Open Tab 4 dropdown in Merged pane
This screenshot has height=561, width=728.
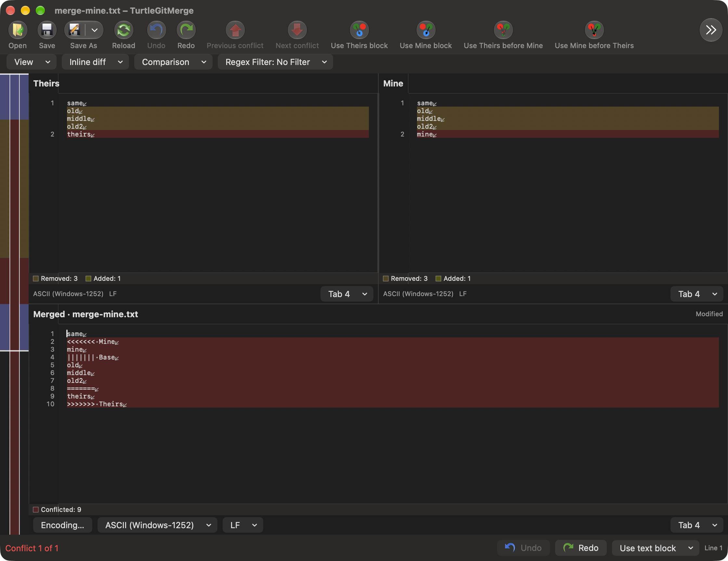click(697, 525)
